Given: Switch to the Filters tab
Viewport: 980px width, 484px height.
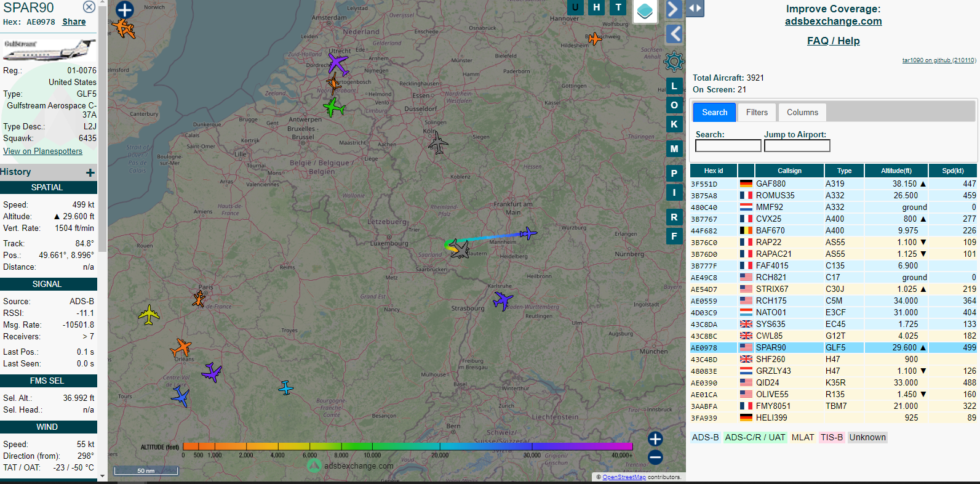Looking at the screenshot, I should tap(757, 113).
